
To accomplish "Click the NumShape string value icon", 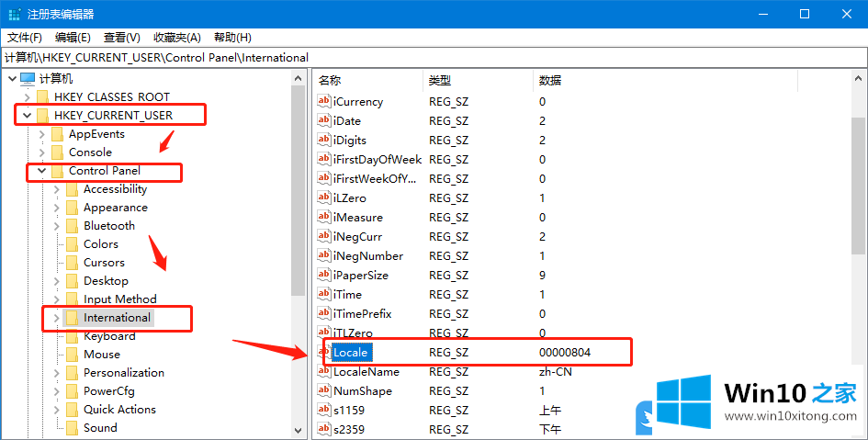I will coord(324,390).
